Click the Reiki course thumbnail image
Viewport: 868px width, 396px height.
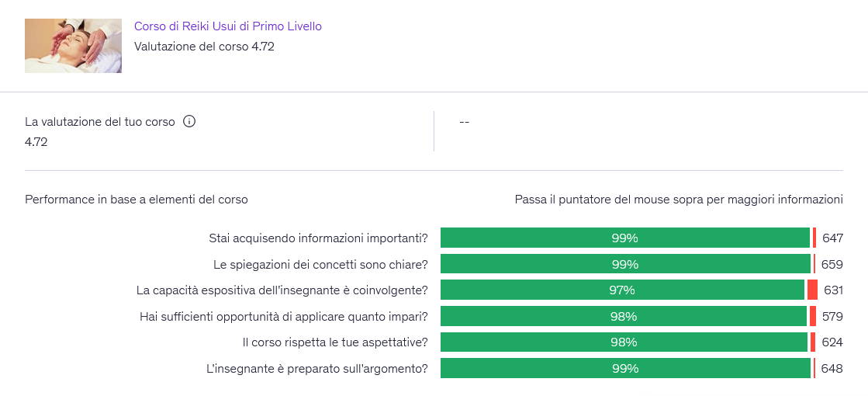(73, 46)
